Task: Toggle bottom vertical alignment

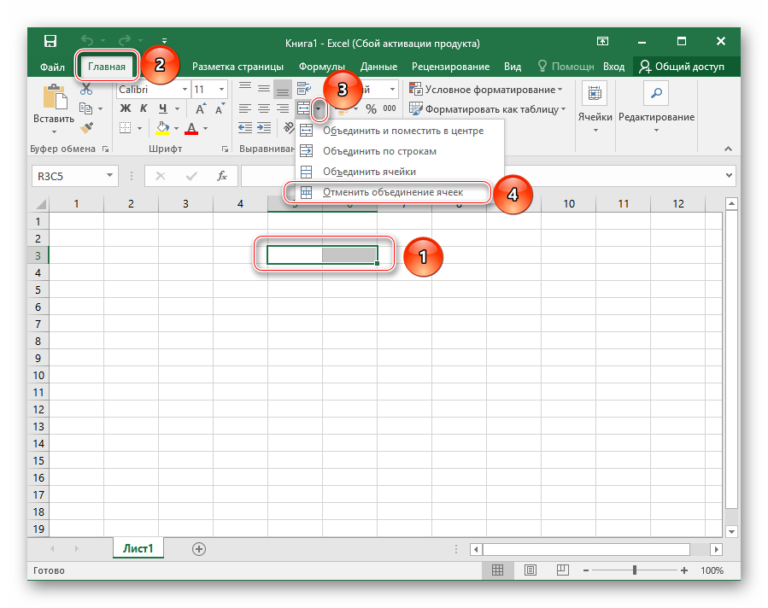Action: (x=283, y=89)
